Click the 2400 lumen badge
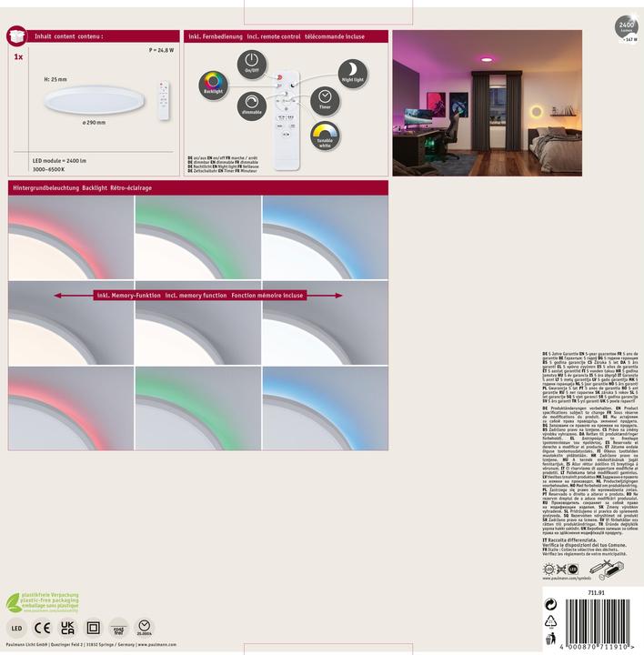The image size is (644, 655). [x=627, y=28]
